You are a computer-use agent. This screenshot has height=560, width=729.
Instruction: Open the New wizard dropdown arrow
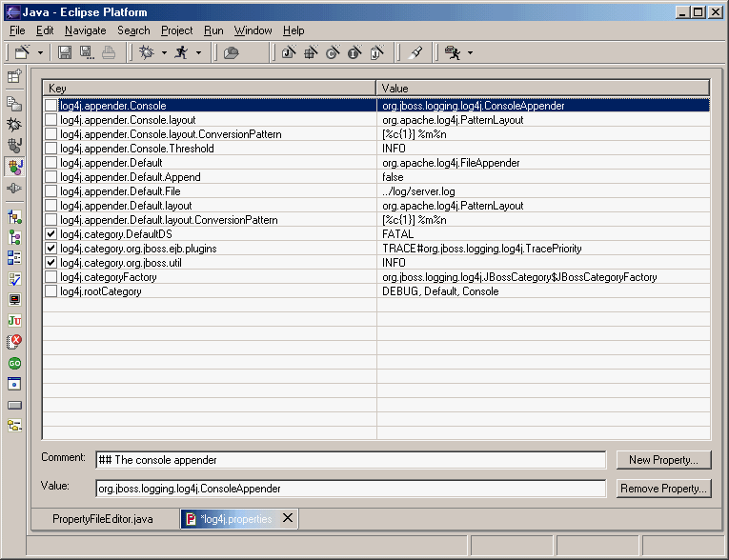tap(40, 53)
